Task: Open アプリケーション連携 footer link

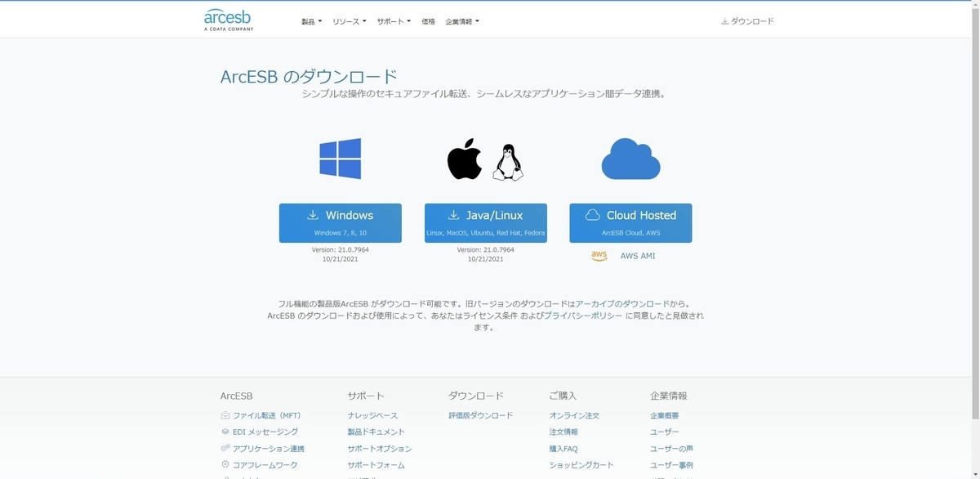Action: pyautogui.click(x=269, y=449)
